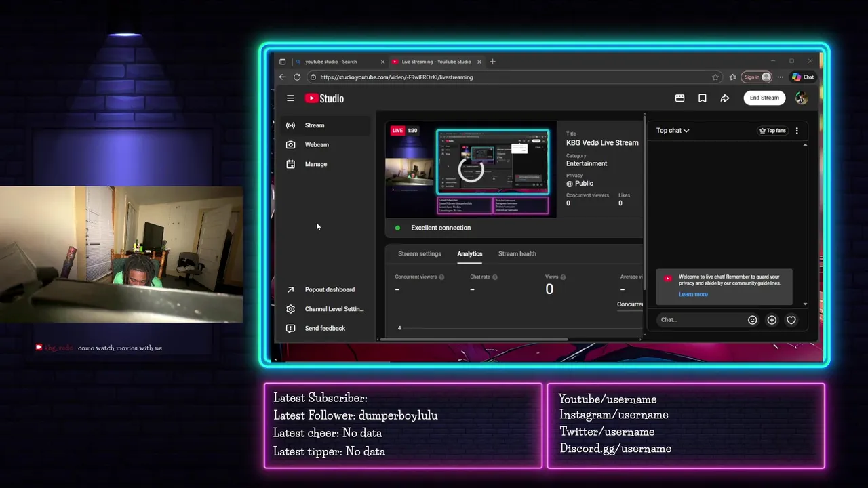Reload the page with refresh icon

pyautogui.click(x=297, y=77)
